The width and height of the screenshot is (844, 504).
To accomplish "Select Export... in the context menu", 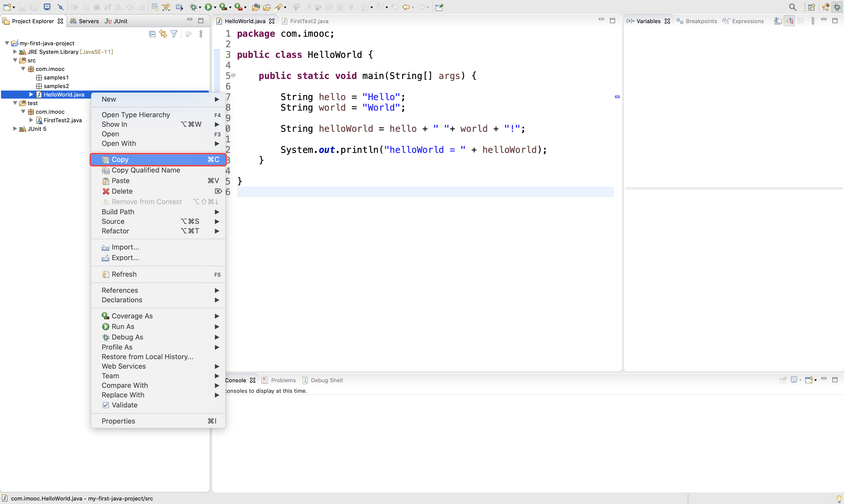I will [x=158, y=258].
